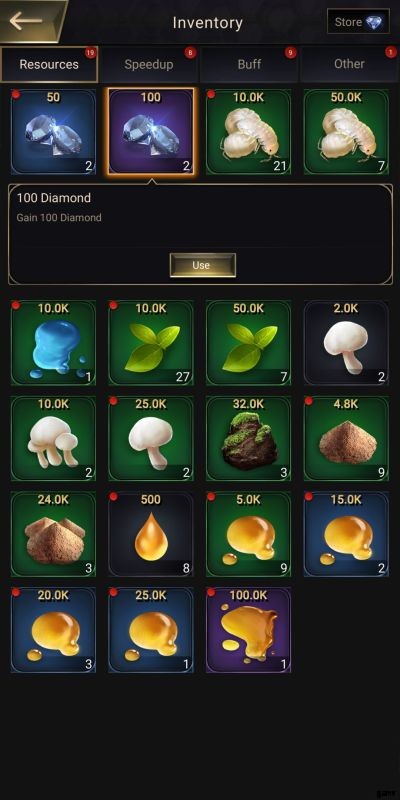400x800 pixels.
Task: Select the 10.0K green leaves item
Action: 151,343
